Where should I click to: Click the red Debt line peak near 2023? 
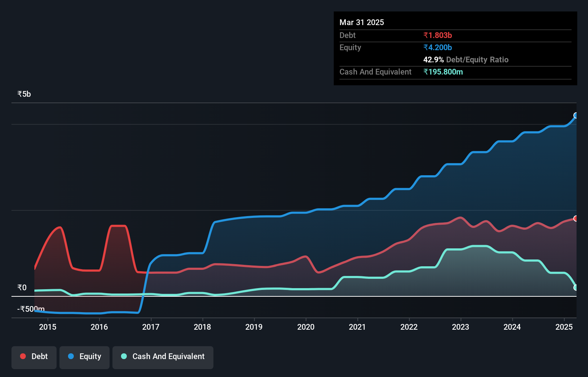click(460, 218)
